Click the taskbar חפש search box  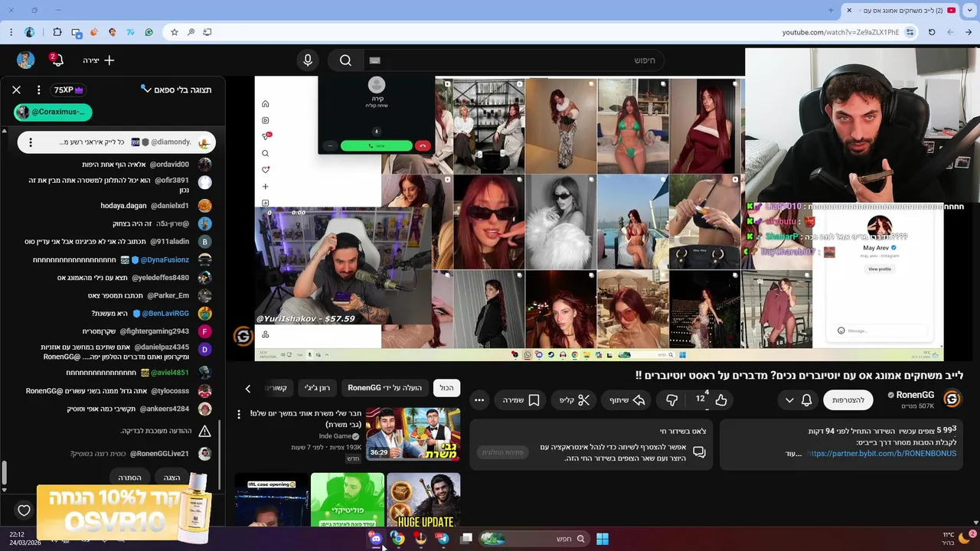534,539
